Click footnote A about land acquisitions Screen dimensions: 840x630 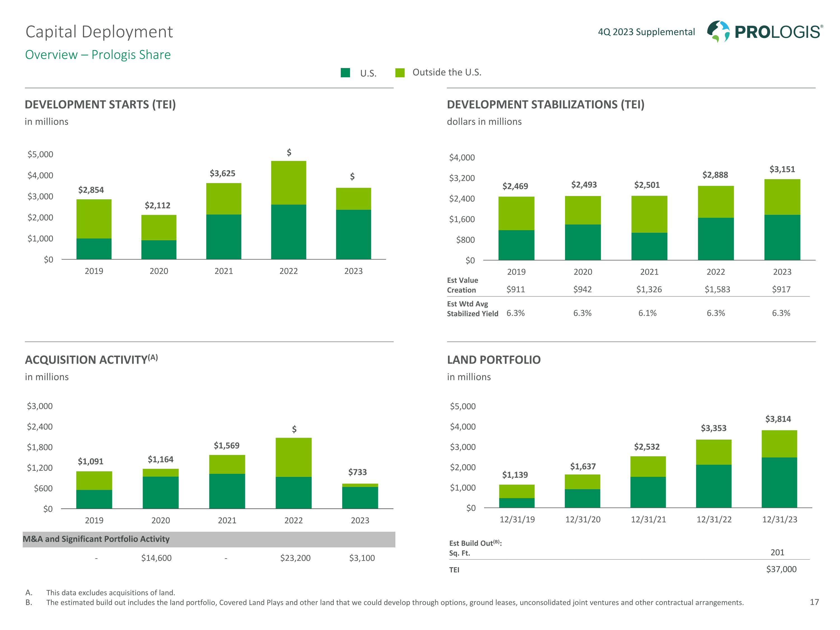point(111,592)
